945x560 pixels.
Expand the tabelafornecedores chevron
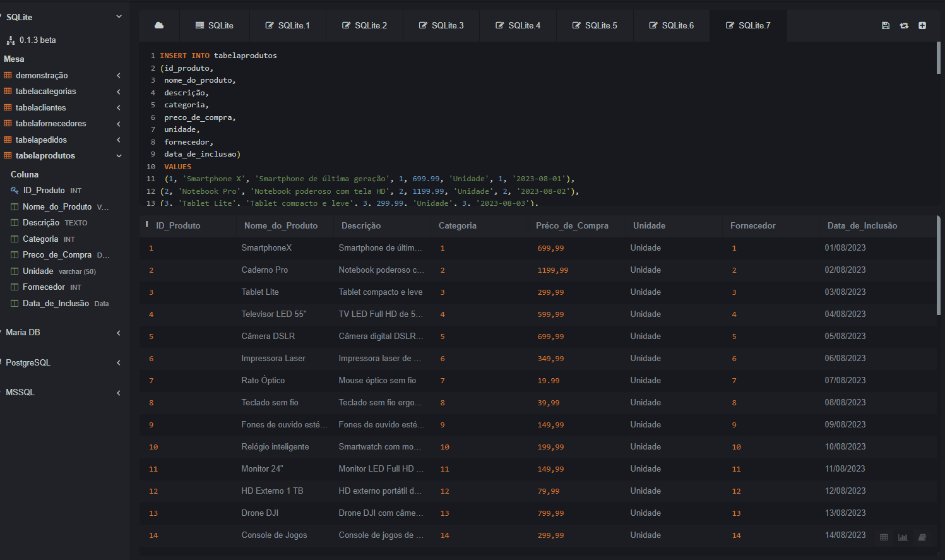pyautogui.click(x=119, y=124)
